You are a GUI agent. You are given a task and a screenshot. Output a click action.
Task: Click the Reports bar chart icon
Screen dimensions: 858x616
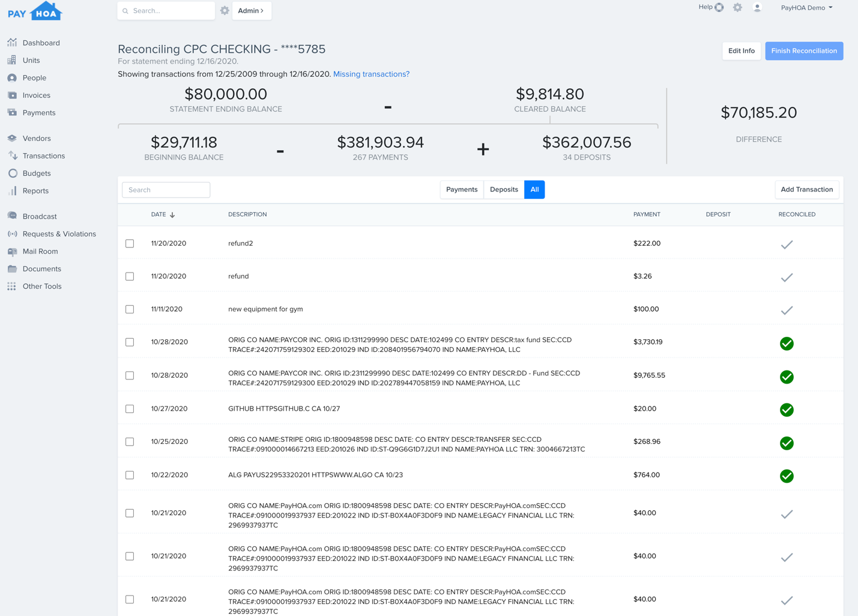pyautogui.click(x=12, y=190)
